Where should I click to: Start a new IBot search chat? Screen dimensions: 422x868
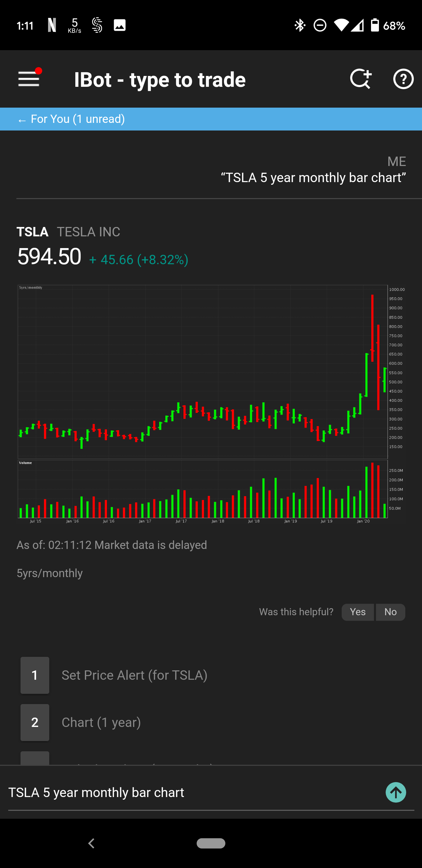pos(360,79)
